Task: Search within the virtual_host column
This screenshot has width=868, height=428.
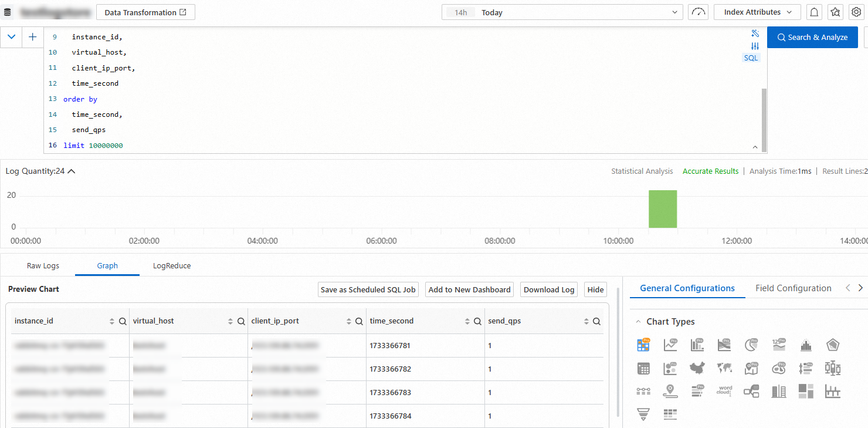Action: [241, 321]
